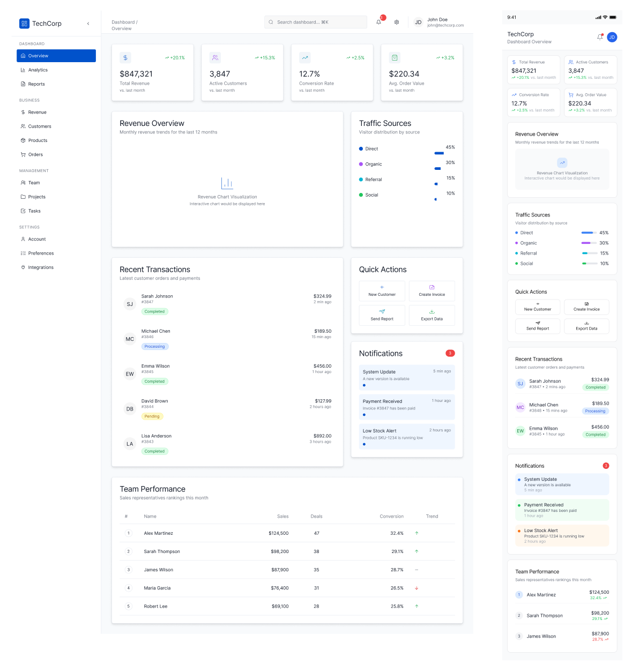Click the Customers icon under Business
The height and width of the screenshot is (672, 632).
click(x=23, y=126)
